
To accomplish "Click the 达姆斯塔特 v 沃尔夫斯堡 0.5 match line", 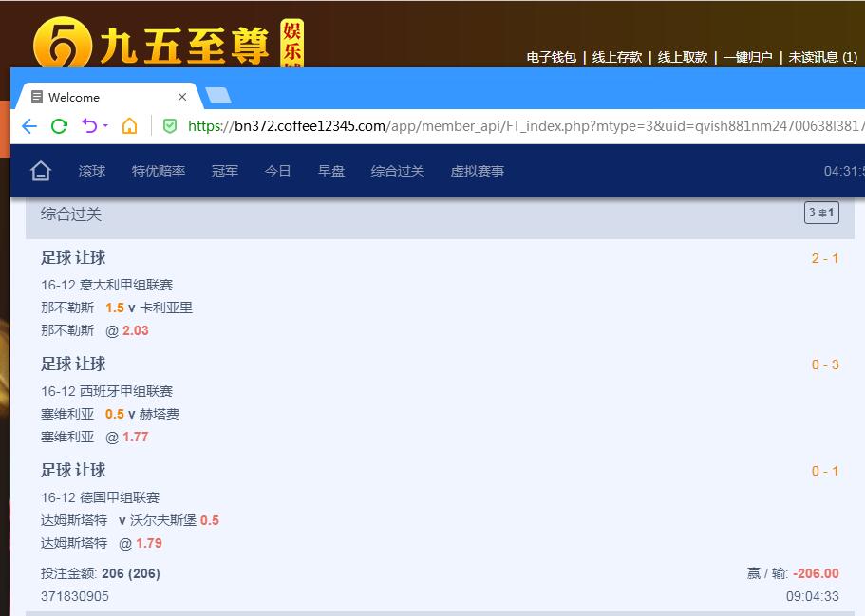I will [x=130, y=520].
